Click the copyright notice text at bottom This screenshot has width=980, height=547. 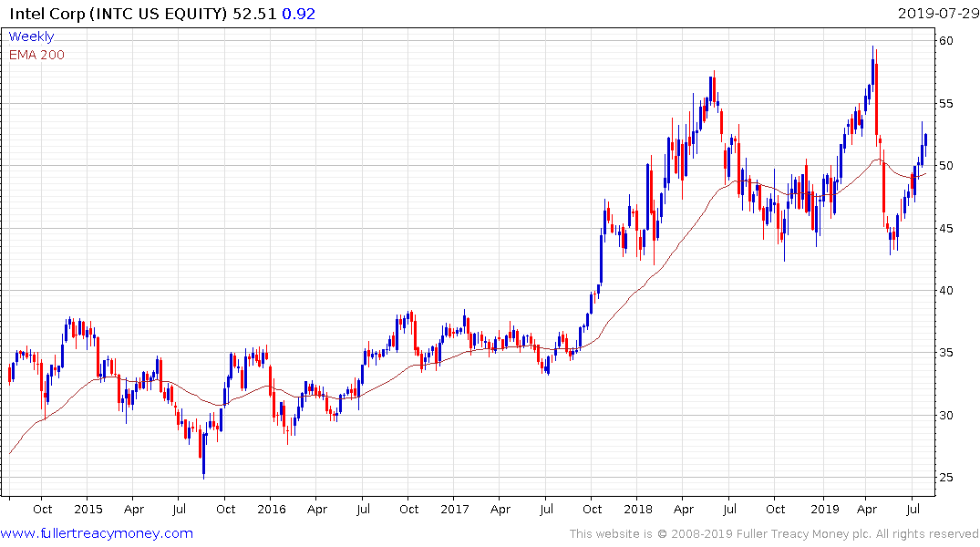[x=774, y=534]
